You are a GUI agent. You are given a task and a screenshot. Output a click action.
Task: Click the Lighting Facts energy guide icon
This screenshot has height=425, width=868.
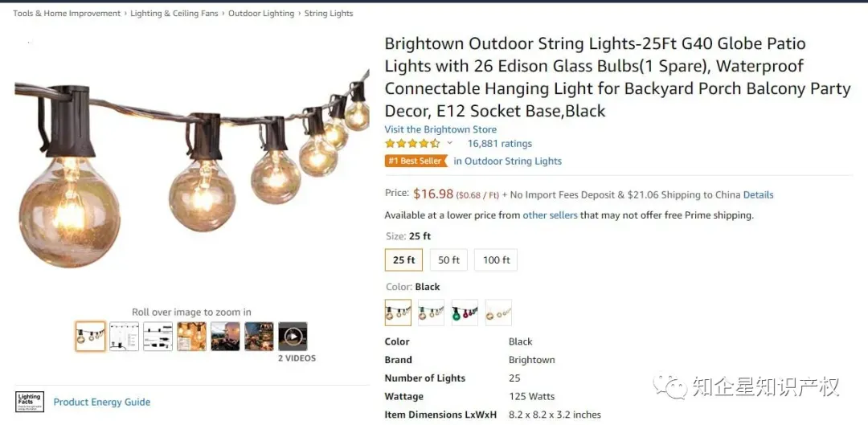30,402
